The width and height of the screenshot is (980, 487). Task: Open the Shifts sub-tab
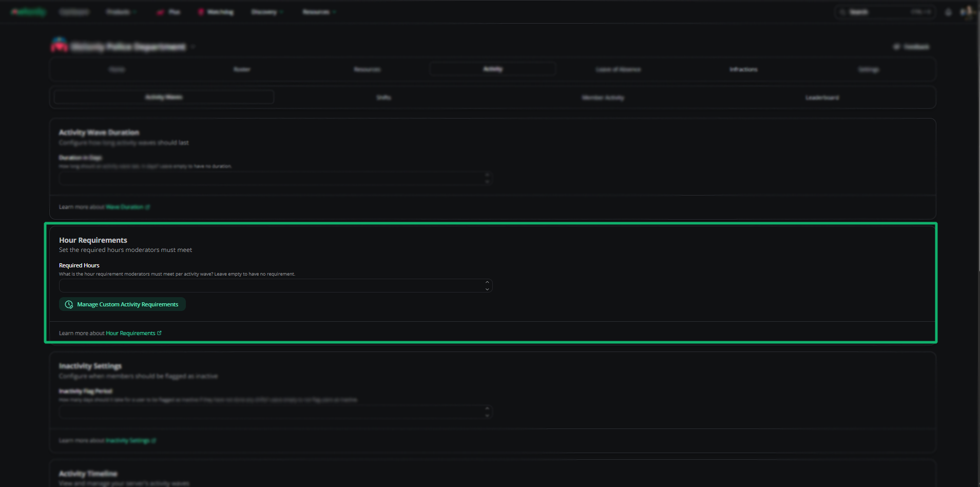coord(383,98)
